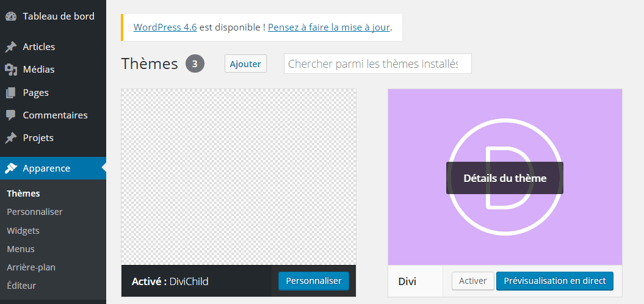The height and width of the screenshot is (304, 644).
Task: Click the Tableau de bord dashboard icon
Action: click(x=10, y=16)
